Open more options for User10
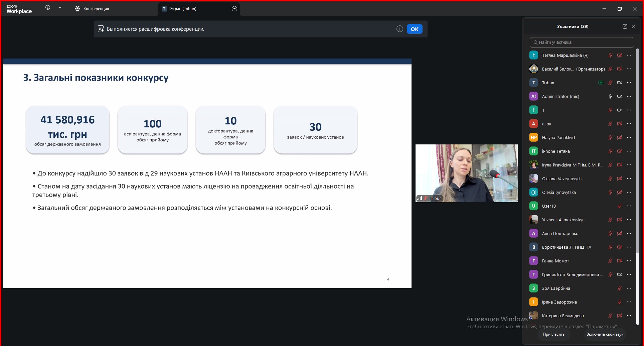Viewport: 644px width, 346px height. coord(629,206)
